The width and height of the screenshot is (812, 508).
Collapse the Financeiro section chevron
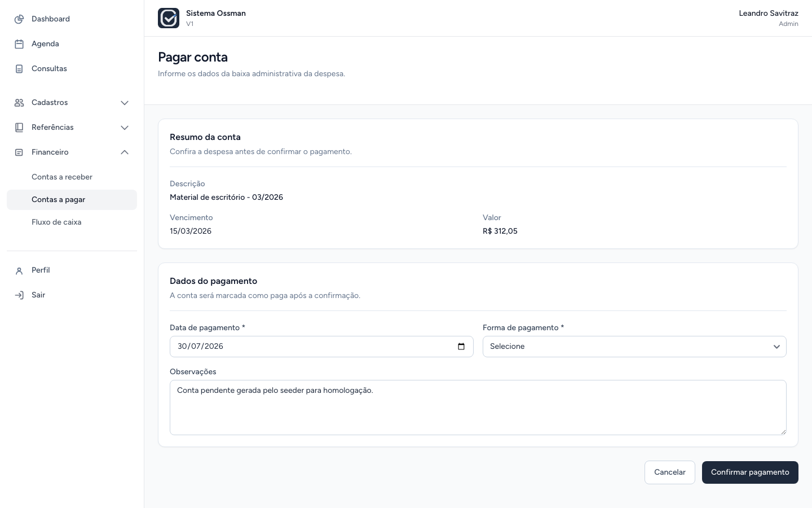coord(125,152)
